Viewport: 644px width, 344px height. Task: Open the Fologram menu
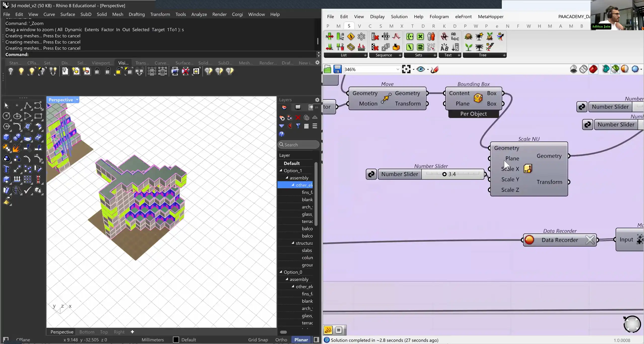439,17
